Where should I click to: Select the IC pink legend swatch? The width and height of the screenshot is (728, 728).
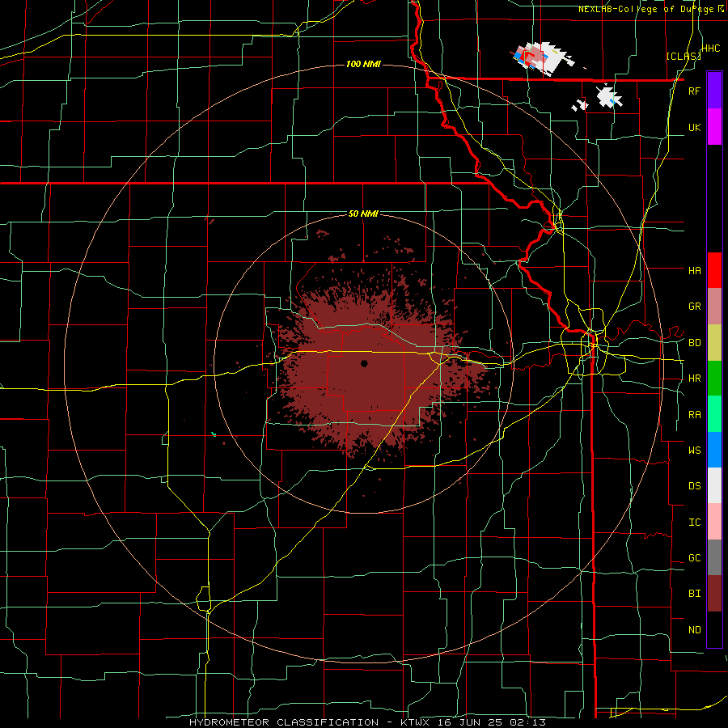click(x=714, y=522)
